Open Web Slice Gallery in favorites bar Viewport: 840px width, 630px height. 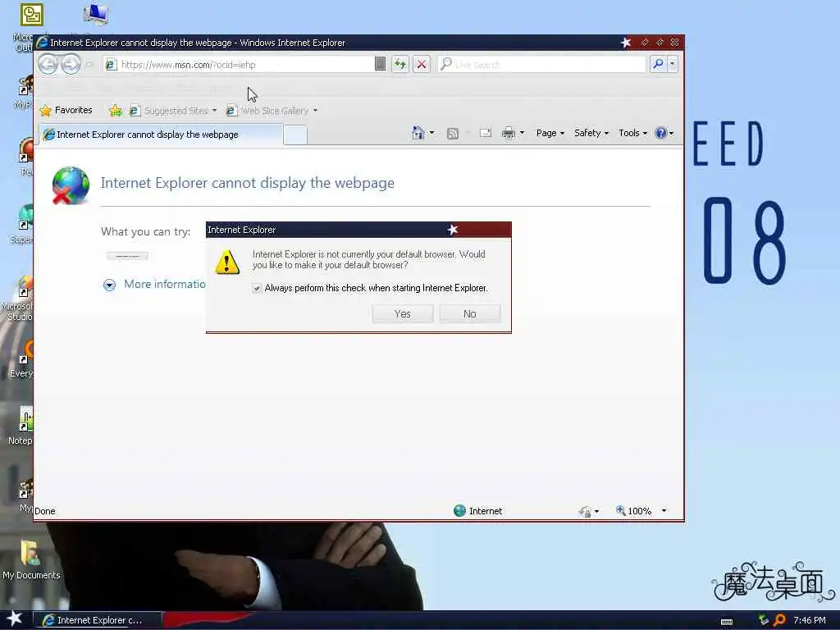[x=272, y=111]
